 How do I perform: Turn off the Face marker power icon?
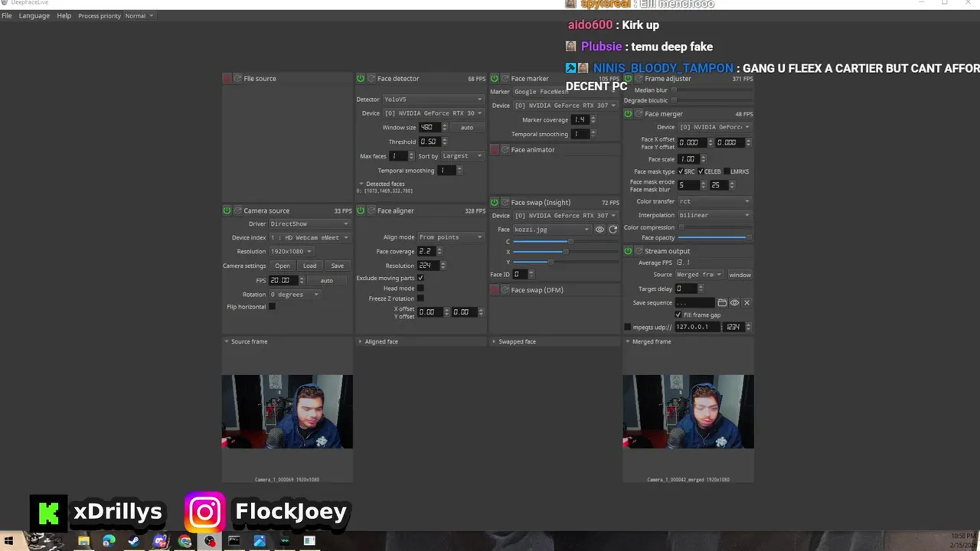point(495,79)
